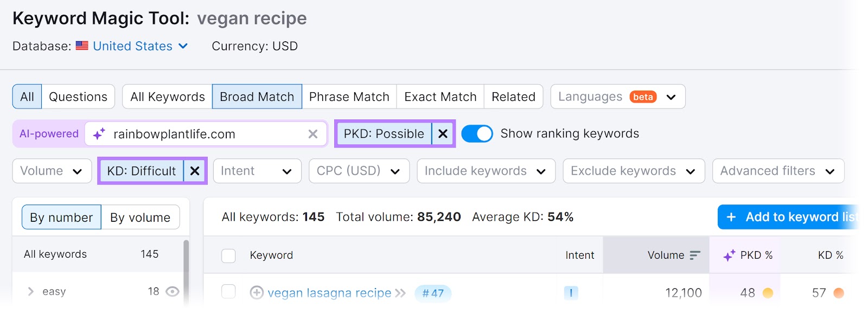Click the informational intent badge icon
Viewport: 868px width, 313px height.
coord(571,293)
